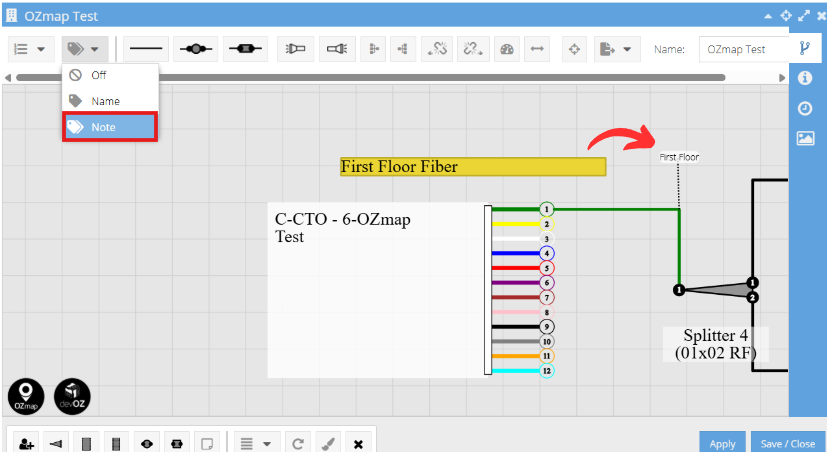Select orange fiber port 11
The height and width of the screenshot is (452, 827).
[x=547, y=356]
